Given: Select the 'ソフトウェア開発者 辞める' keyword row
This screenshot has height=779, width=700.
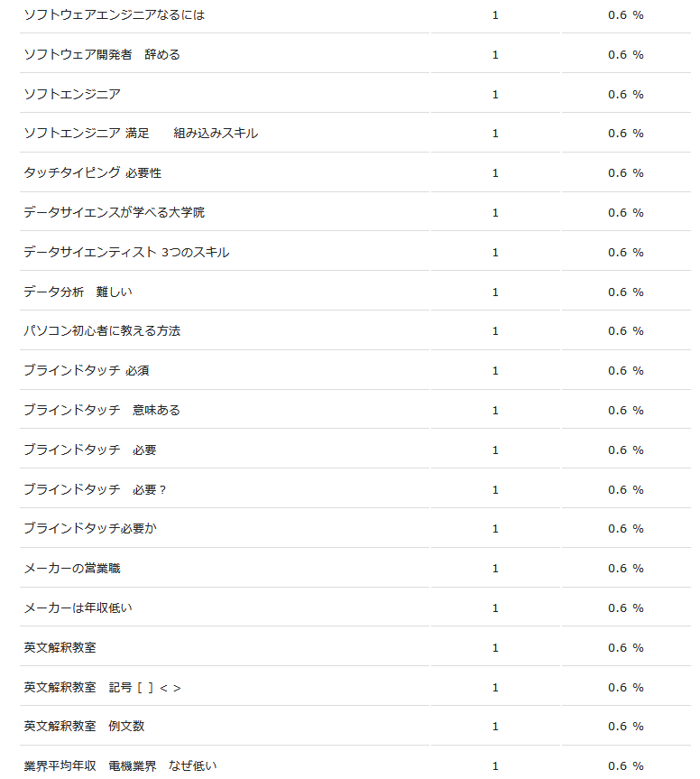Looking at the screenshot, I should [x=102, y=55].
